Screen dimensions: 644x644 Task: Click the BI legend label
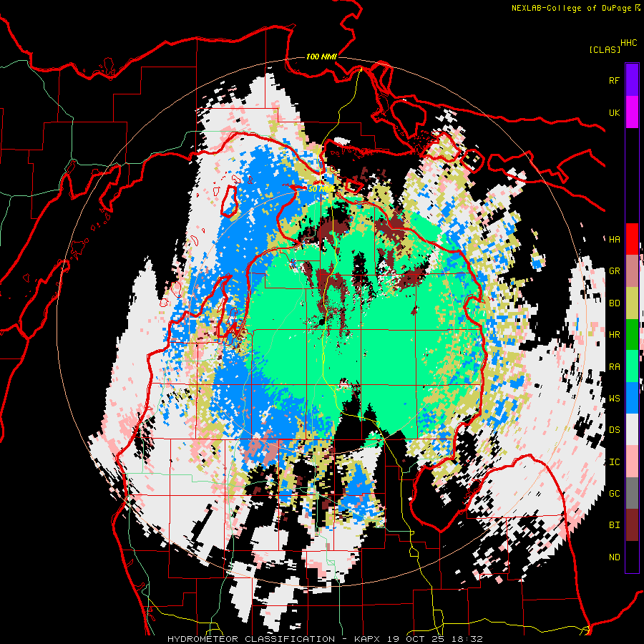(614, 525)
